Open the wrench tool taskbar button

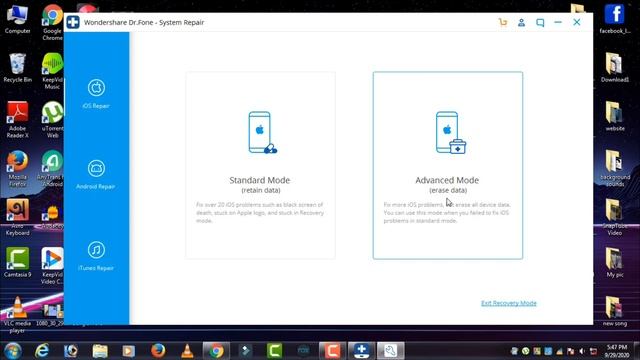(x=390, y=351)
